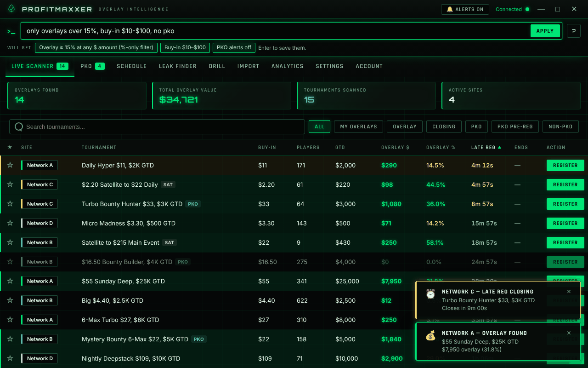The width and height of the screenshot is (588, 368).
Task: Open the Settings tab
Action: 329,66
